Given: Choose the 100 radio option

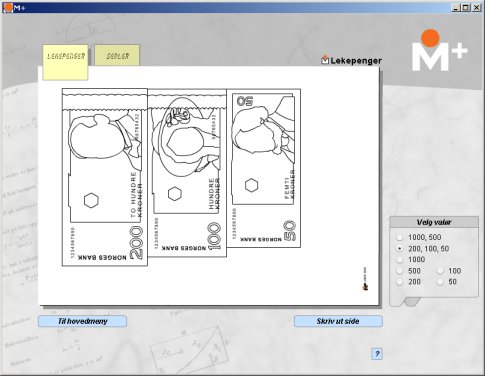Looking at the screenshot, I should pos(440,271).
